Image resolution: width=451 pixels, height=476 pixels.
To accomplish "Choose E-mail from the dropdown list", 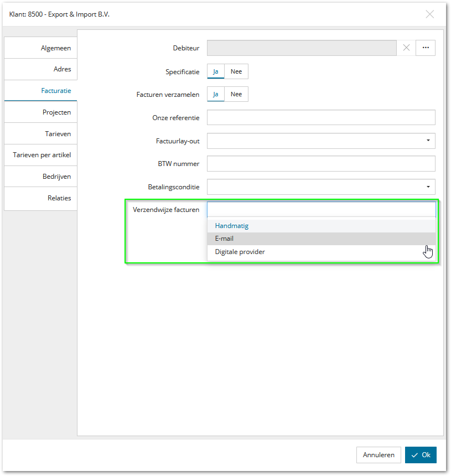I will [321, 239].
